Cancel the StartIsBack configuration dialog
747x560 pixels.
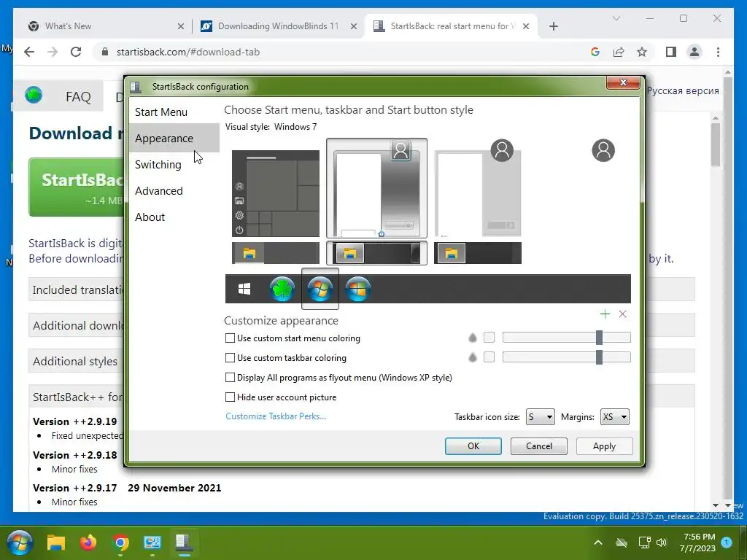click(x=539, y=446)
